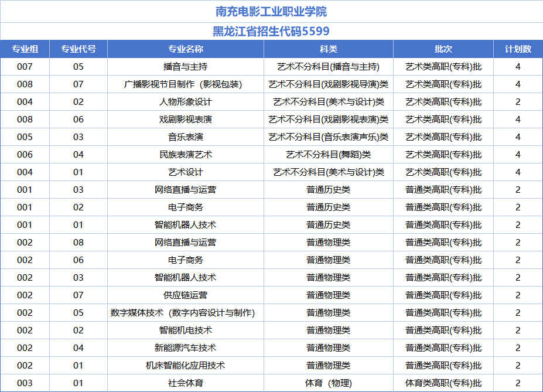
Task: Select the 批次 column header
Action: (x=443, y=49)
